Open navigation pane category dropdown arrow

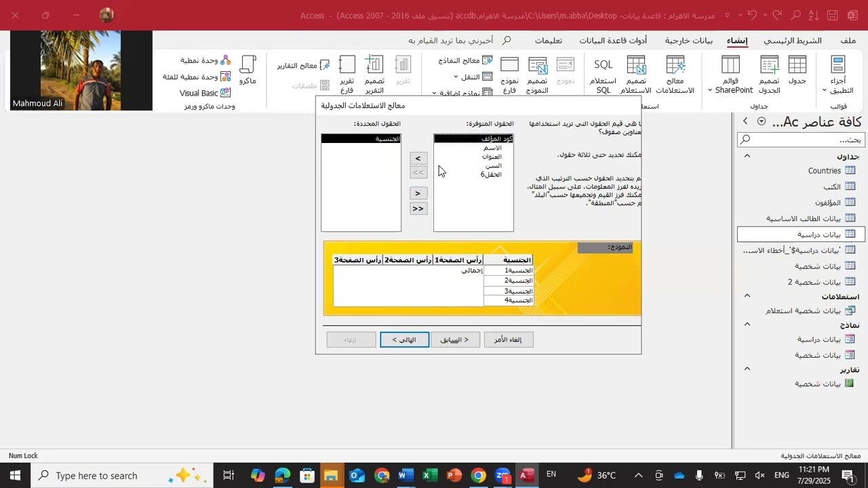tap(762, 121)
